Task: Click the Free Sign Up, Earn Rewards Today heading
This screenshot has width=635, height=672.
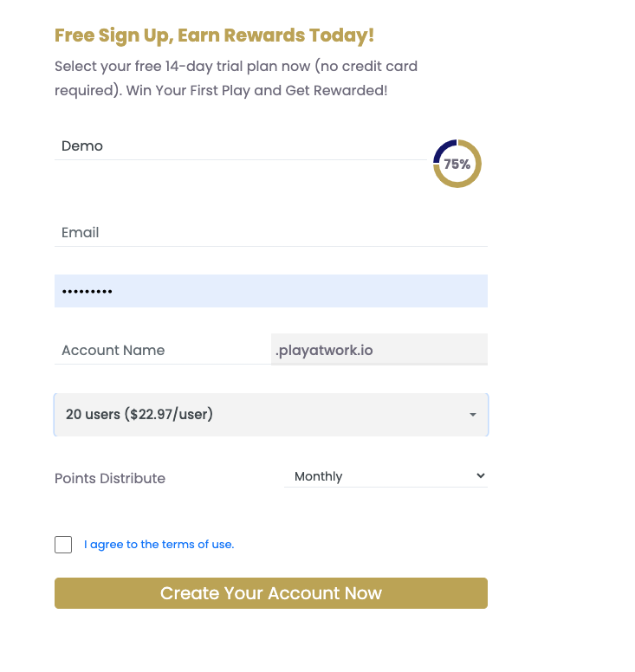Action: point(214,36)
